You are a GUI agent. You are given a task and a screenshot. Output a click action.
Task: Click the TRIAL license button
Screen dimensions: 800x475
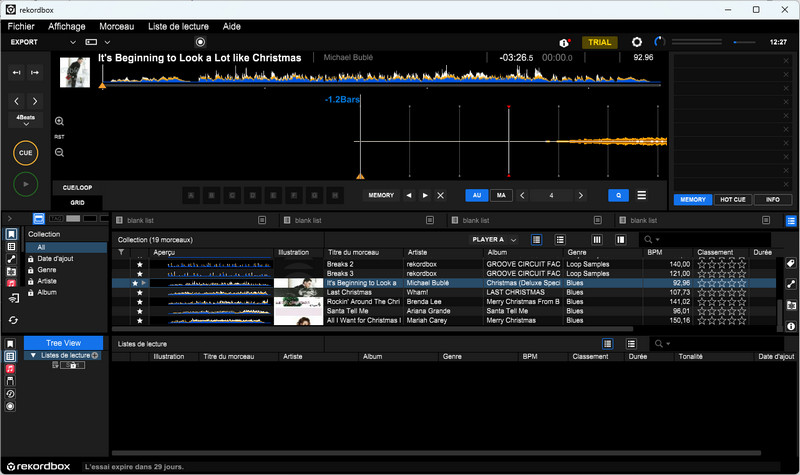pyautogui.click(x=599, y=42)
